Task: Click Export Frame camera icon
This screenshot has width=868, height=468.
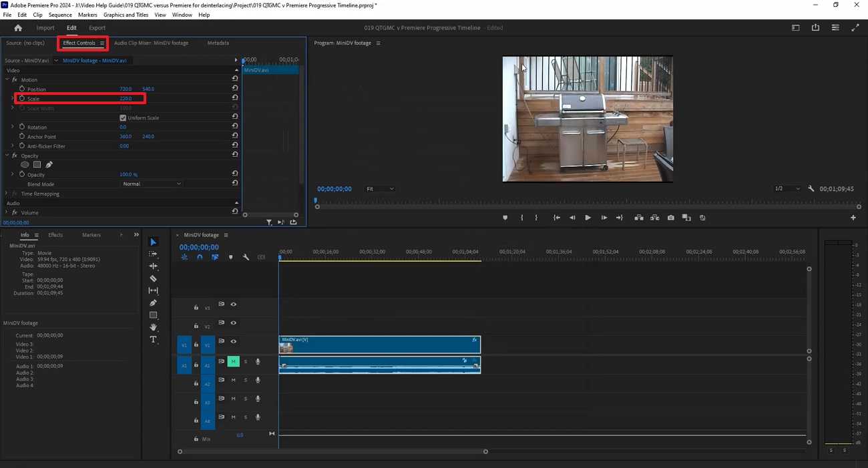Action: [670, 218]
